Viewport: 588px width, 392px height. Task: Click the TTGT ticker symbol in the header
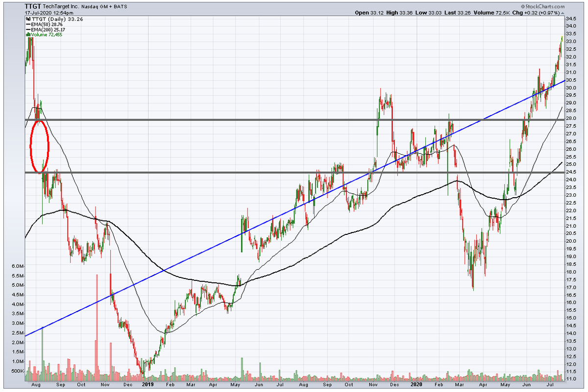click(x=32, y=7)
